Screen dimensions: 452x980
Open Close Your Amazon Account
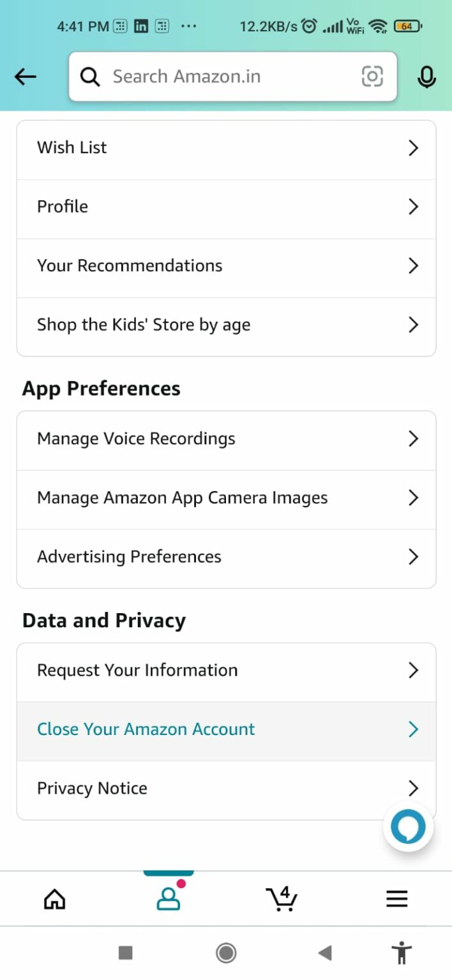(146, 729)
